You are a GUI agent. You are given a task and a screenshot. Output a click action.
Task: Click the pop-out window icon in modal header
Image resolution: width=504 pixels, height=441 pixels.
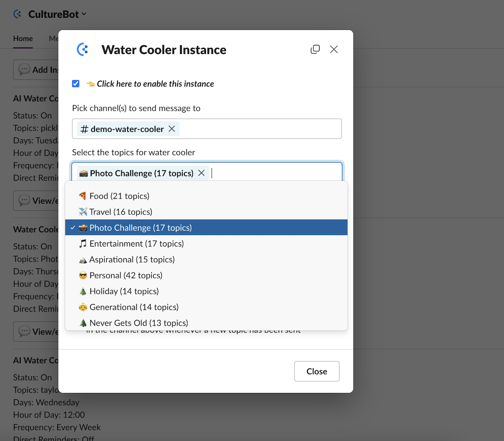tap(315, 50)
